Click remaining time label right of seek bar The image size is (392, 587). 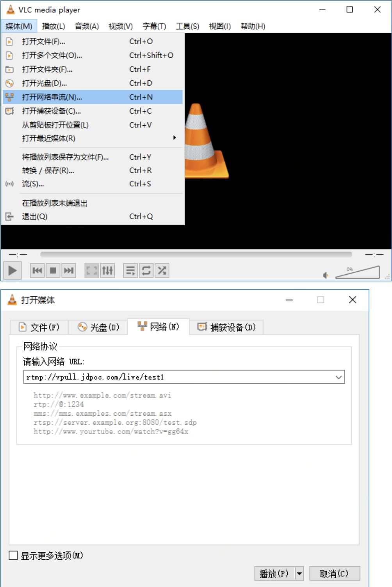coord(374,254)
